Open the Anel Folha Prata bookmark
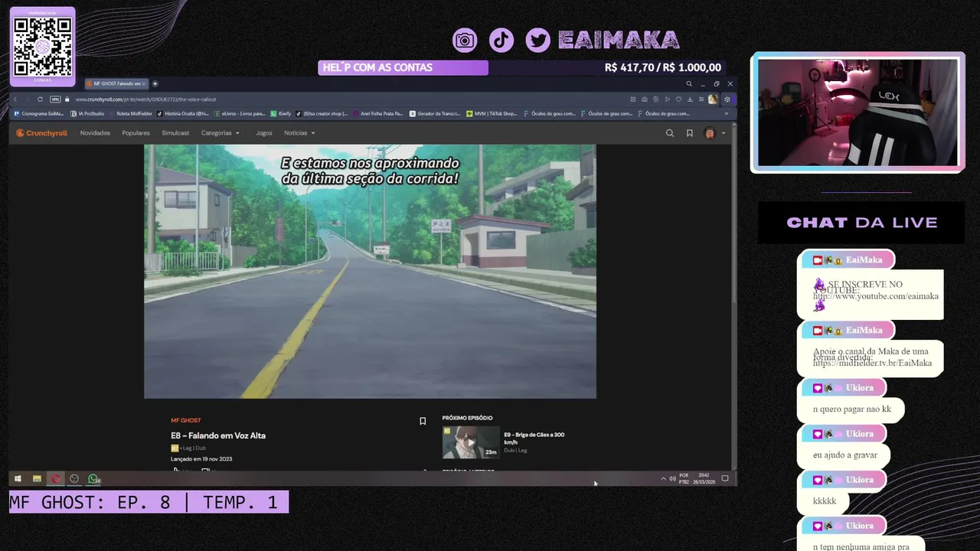 (377, 113)
